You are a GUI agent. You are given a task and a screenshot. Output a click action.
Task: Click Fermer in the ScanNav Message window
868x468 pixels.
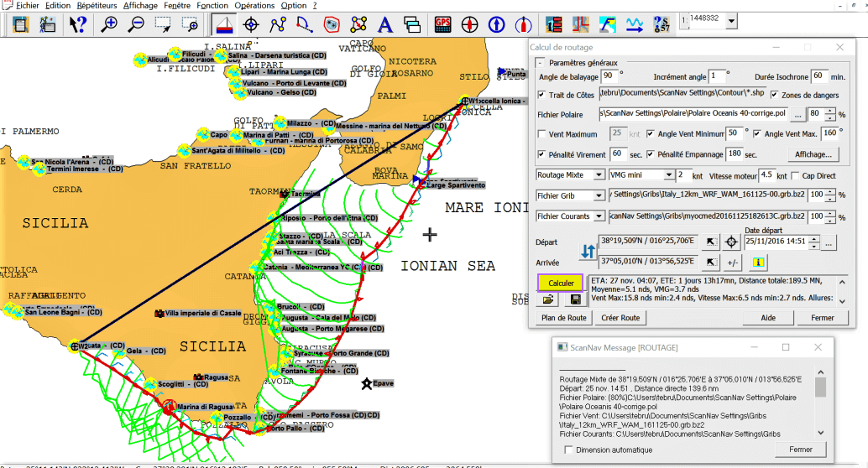click(801, 450)
